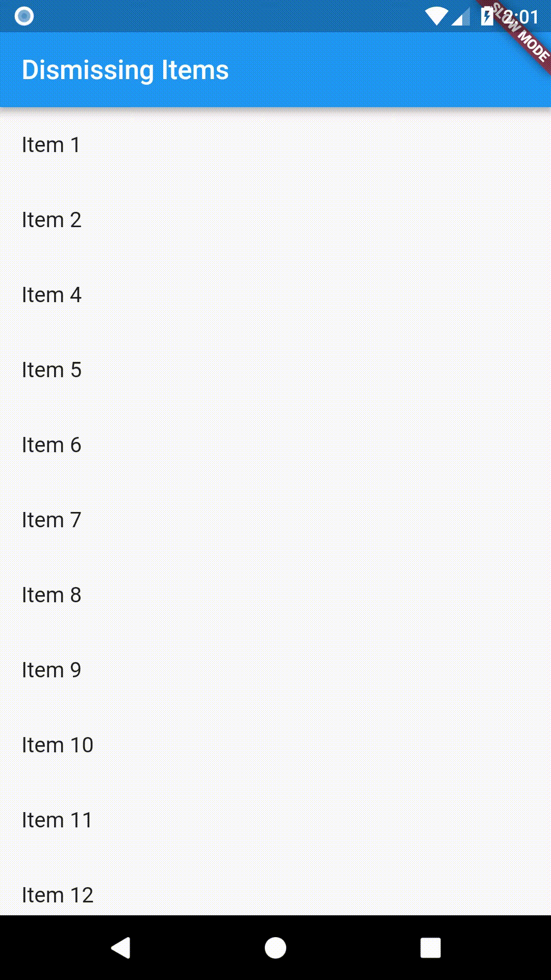
Task: Select Item 10 in the list
Action: click(x=57, y=745)
